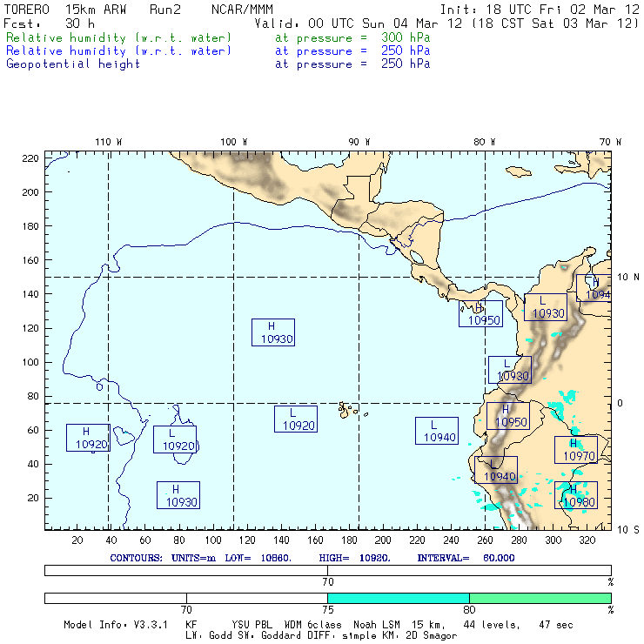
Task: Select the 10950 label box near Panama
Action: pyautogui.click(x=481, y=314)
